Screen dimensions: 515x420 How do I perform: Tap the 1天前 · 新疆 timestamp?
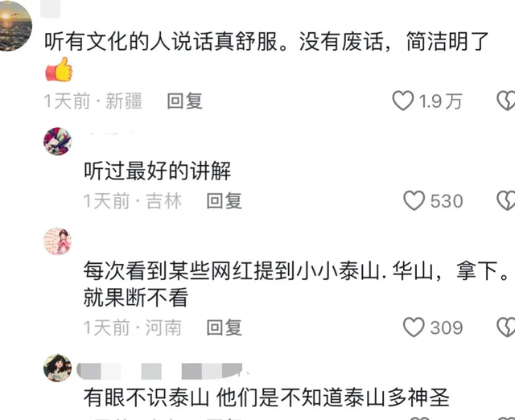(93, 101)
